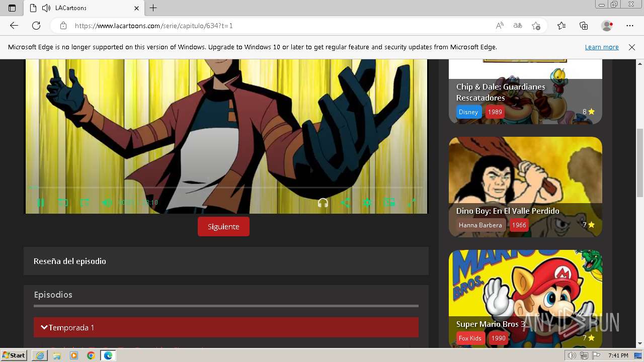
Task: Expand the Reseña del episodio section
Action: click(x=226, y=261)
